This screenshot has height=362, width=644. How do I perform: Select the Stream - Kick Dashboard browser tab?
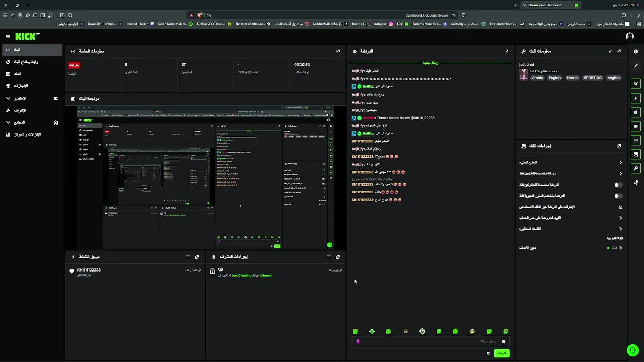tap(551, 5)
